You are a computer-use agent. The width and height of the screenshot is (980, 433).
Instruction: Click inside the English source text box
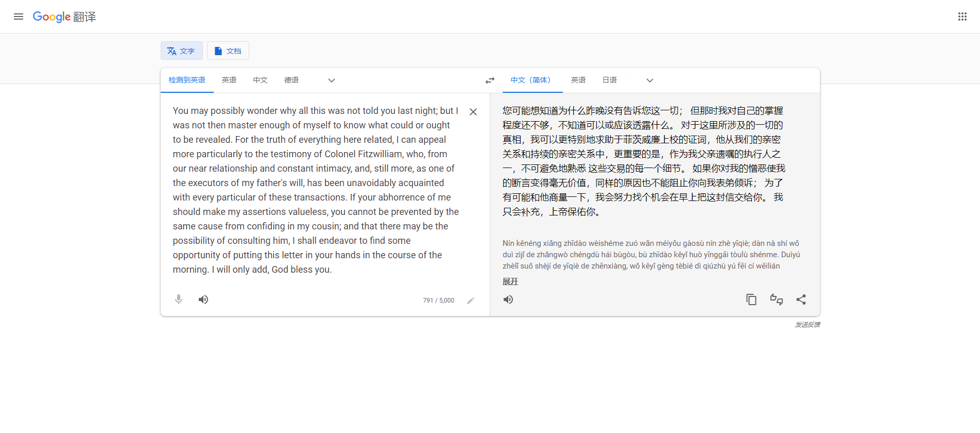[314, 190]
